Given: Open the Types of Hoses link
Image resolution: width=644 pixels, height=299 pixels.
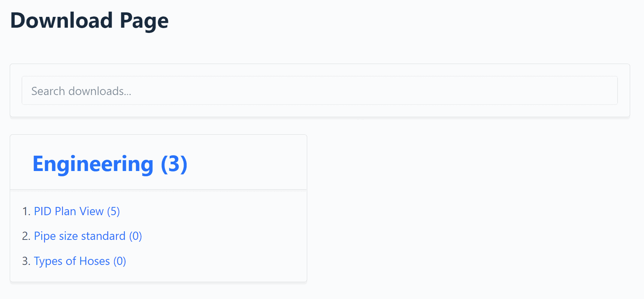Looking at the screenshot, I should (x=80, y=261).
